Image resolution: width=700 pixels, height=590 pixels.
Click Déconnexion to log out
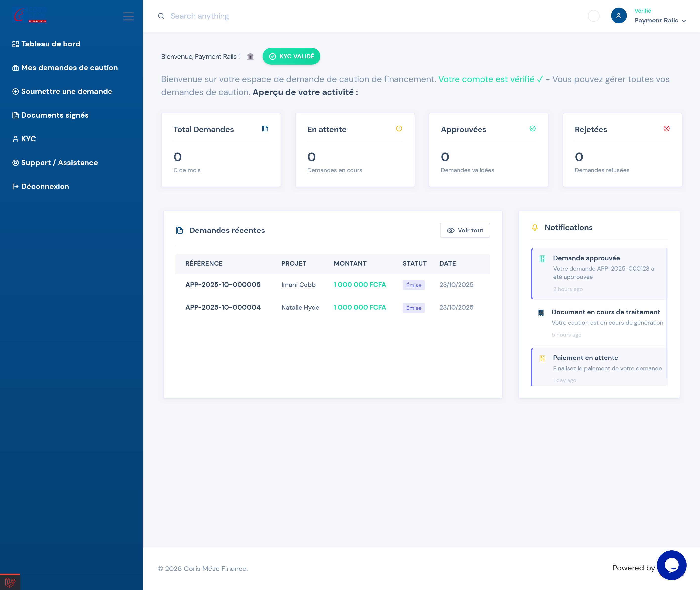45,187
